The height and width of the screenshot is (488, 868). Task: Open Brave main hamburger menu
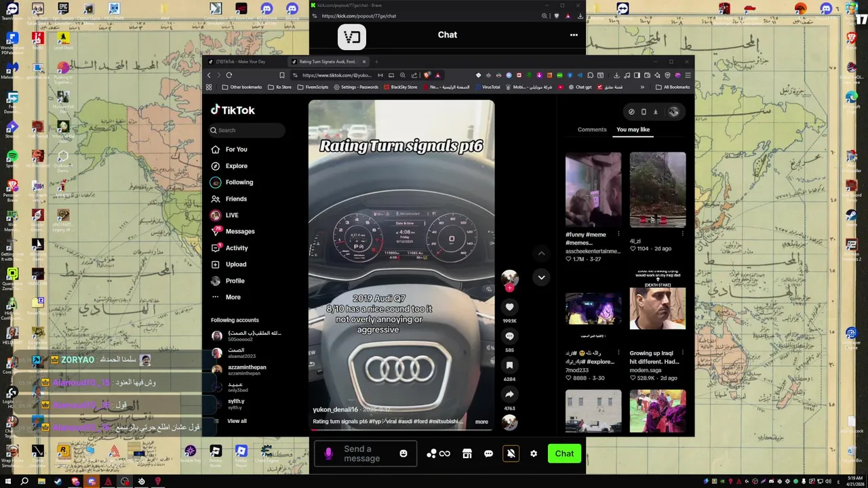[688, 75]
